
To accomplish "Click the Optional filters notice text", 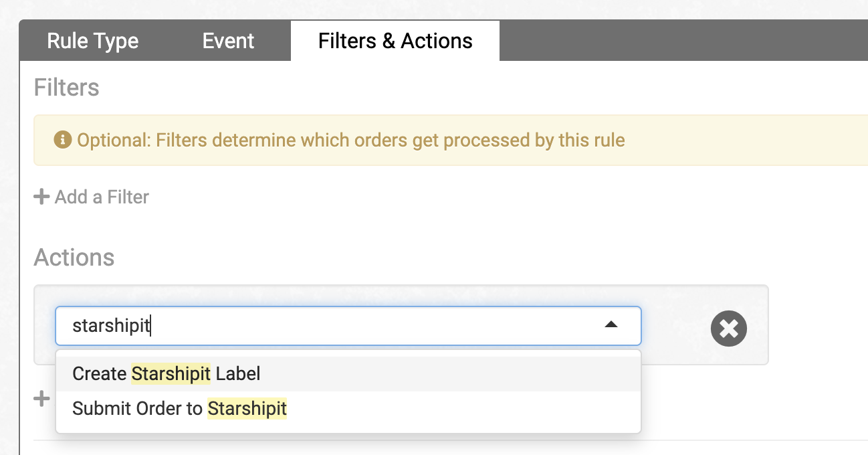I will [351, 141].
